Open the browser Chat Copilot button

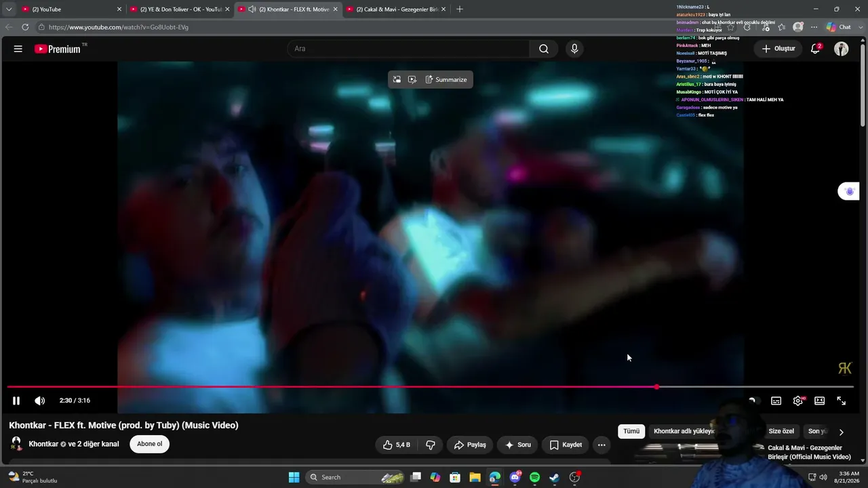click(x=839, y=27)
